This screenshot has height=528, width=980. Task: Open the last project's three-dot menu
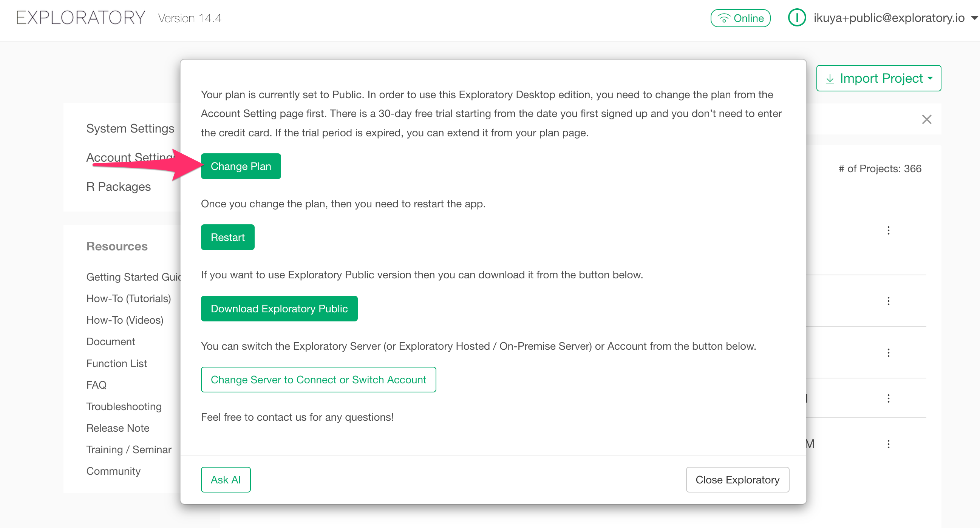[888, 444]
